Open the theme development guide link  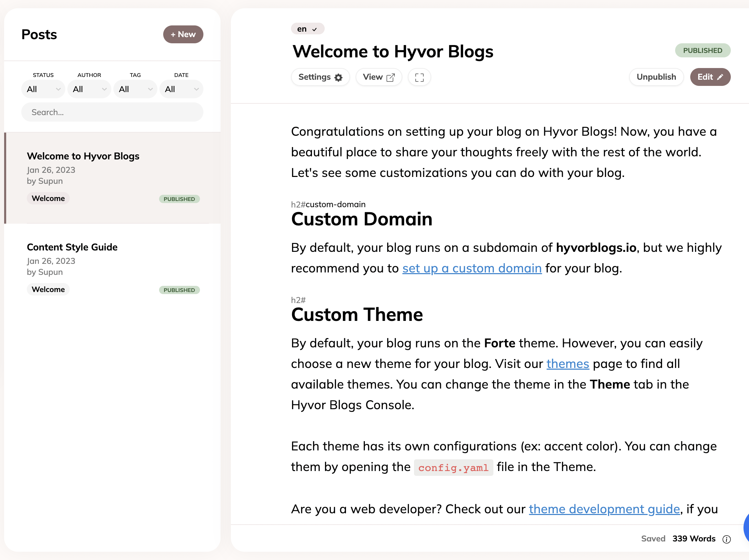[x=604, y=509]
